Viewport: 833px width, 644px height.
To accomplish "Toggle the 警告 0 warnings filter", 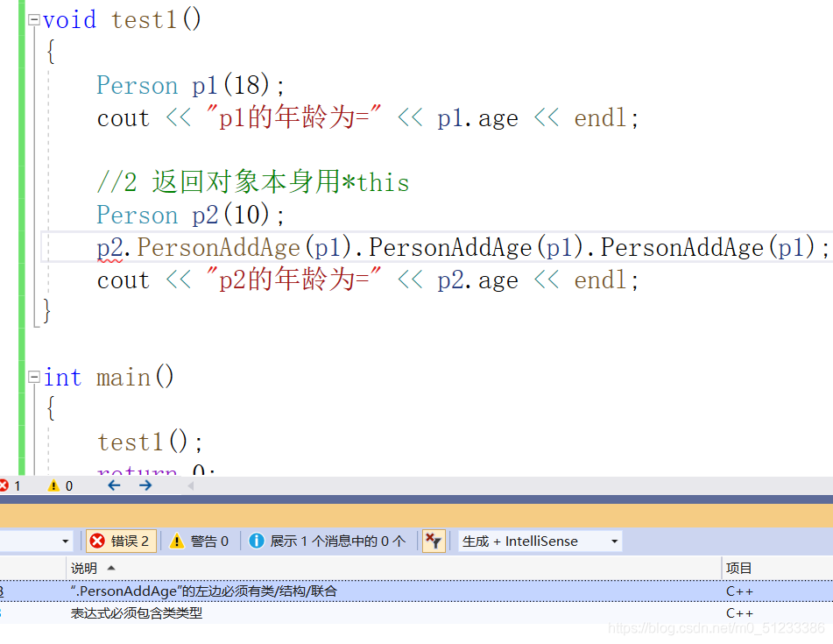I will pos(200,541).
